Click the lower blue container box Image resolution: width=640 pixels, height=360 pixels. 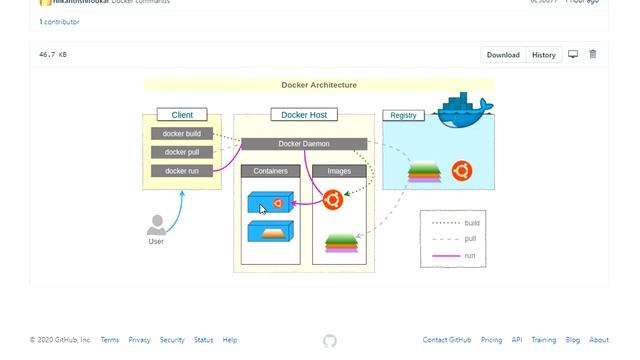tap(271, 231)
